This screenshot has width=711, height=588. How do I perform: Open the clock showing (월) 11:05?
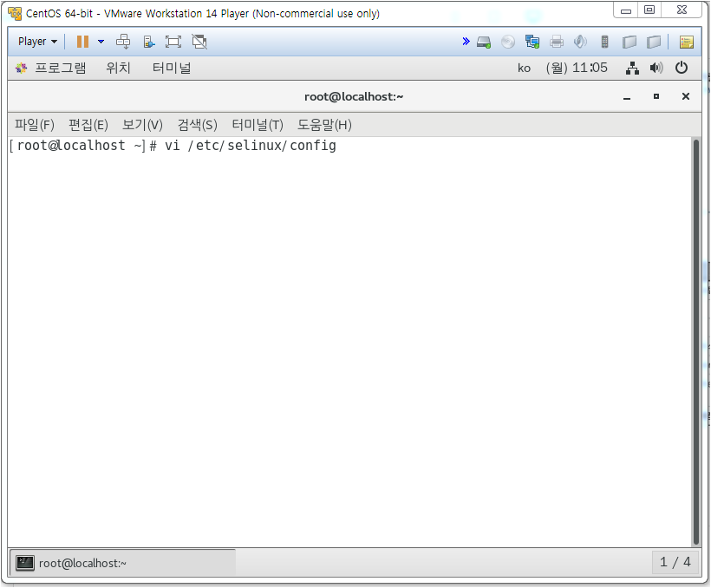pos(577,68)
